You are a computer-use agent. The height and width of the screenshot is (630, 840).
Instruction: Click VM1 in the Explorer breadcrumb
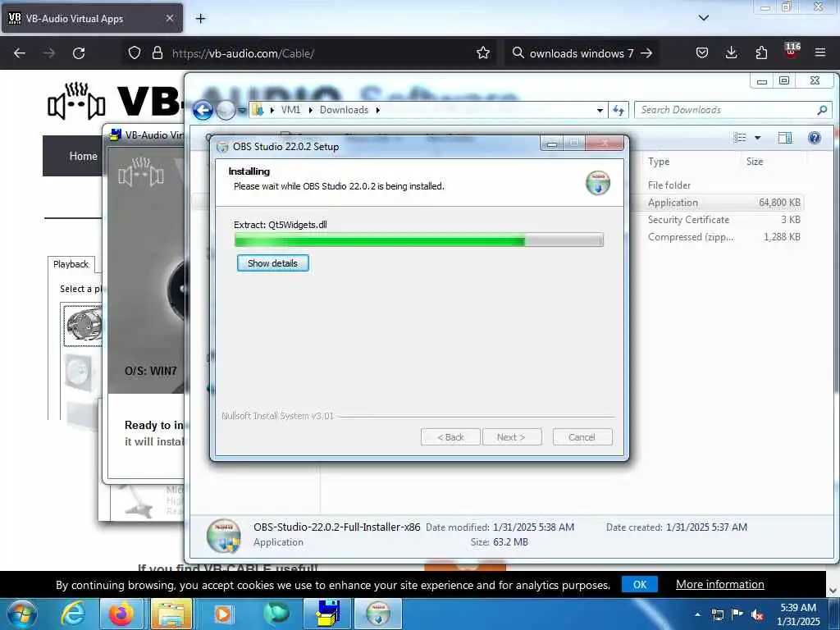tap(291, 110)
